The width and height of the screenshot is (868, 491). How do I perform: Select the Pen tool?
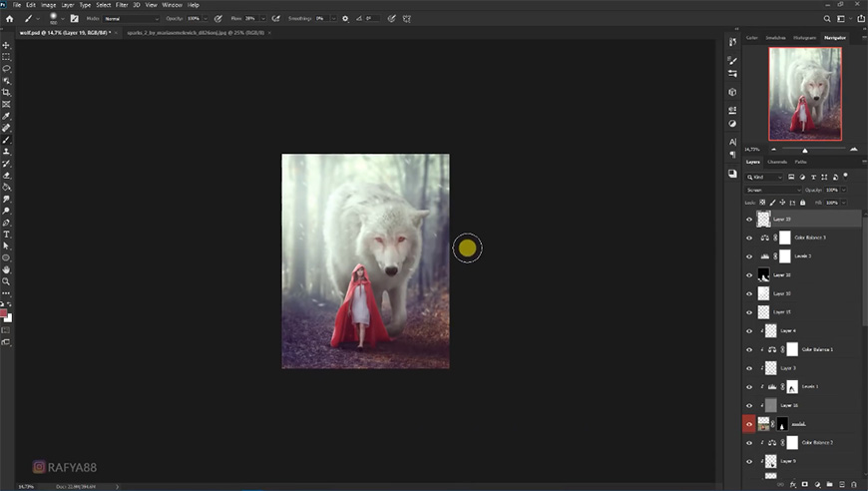6,223
